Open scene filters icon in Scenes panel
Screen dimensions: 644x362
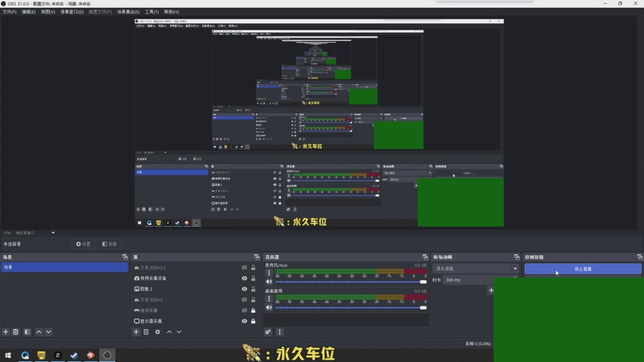click(x=27, y=331)
